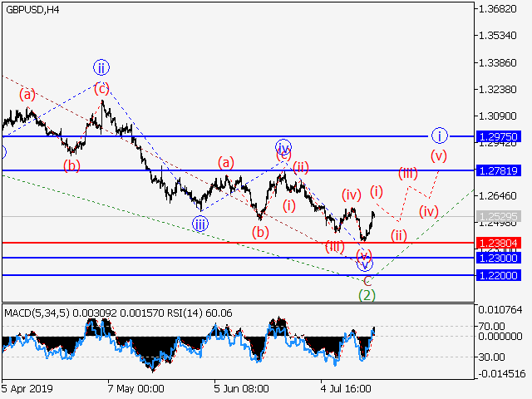Click the 1.36820 price axis label
This screenshot has width=532, height=399.
pyautogui.click(x=497, y=9)
